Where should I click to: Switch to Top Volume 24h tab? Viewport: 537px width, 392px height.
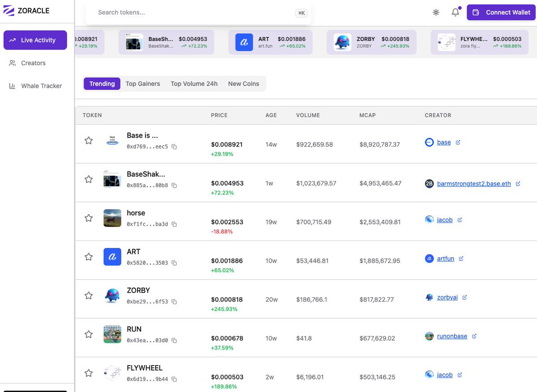[x=194, y=84]
